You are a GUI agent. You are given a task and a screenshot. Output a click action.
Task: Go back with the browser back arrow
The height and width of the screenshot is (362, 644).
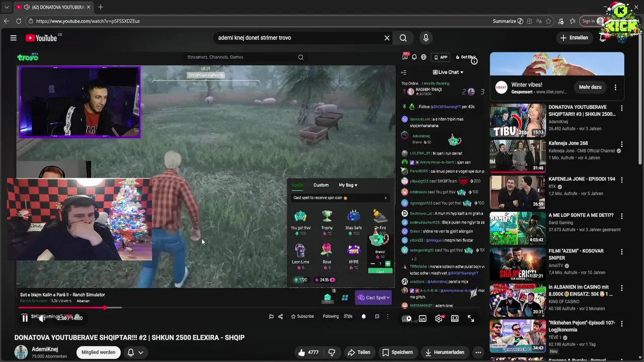point(7,21)
